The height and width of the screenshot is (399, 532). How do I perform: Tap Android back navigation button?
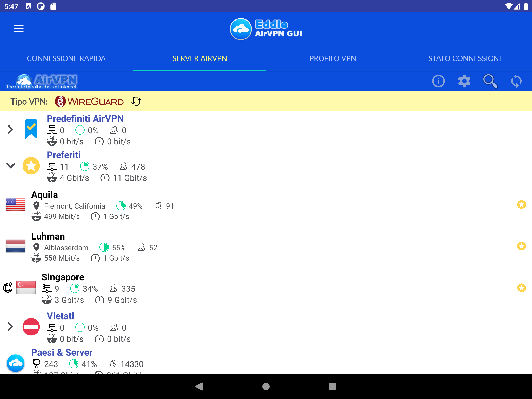[199, 387]
